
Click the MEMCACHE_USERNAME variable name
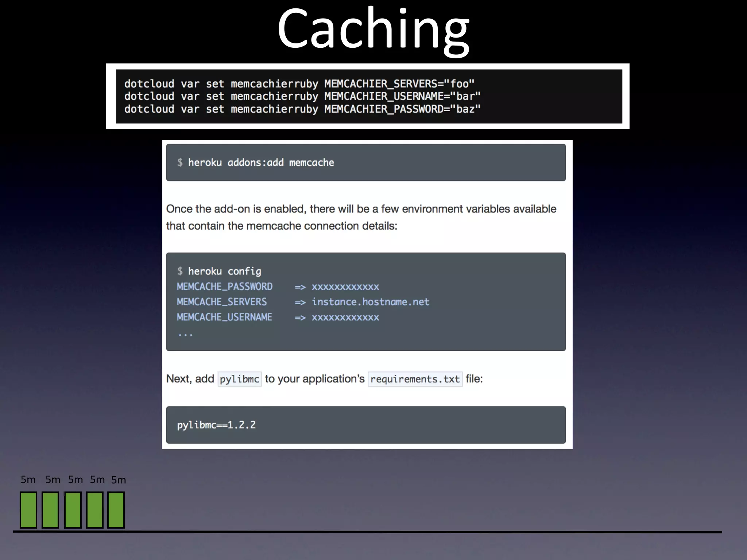pyautogui.click(x=224, y=317)
